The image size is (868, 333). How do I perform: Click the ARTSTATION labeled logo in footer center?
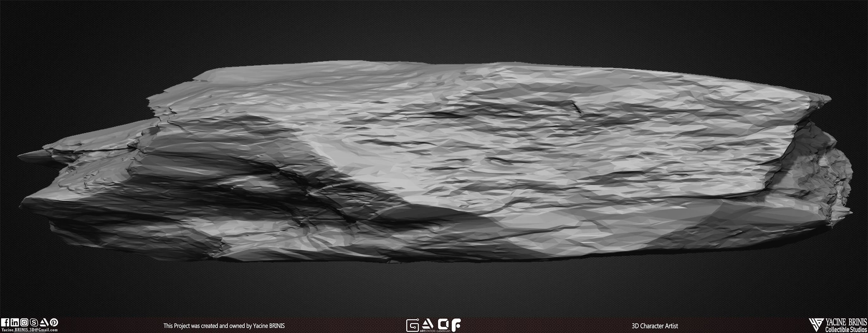click(428, 326)
